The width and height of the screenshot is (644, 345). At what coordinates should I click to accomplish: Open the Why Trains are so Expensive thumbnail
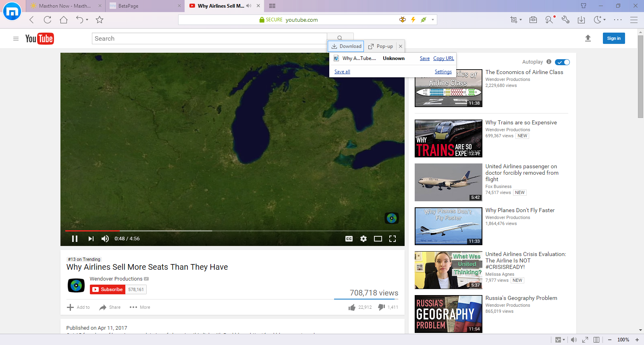(x=449, y=138)
